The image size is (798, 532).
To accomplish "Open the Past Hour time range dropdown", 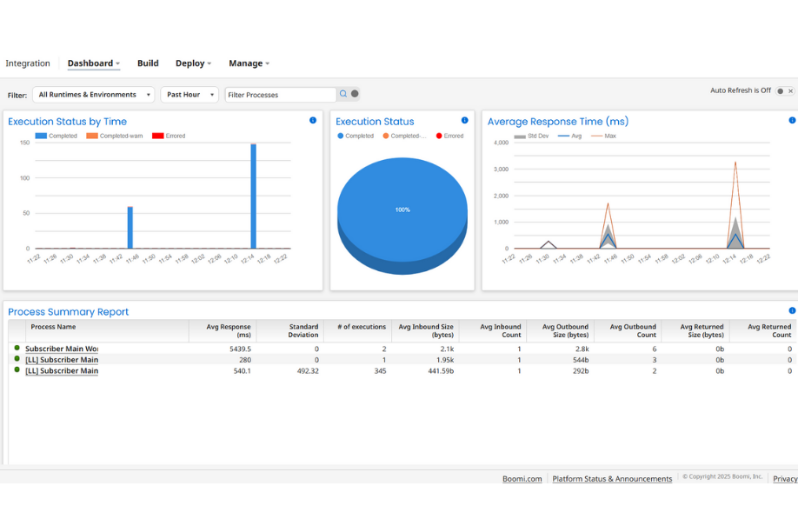I will click(190, 94).
